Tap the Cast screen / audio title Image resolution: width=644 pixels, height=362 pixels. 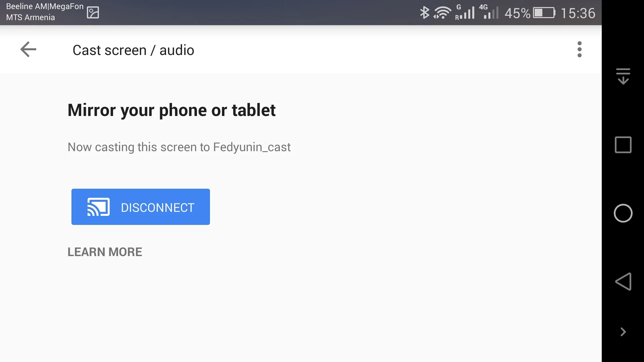point(133,50)
